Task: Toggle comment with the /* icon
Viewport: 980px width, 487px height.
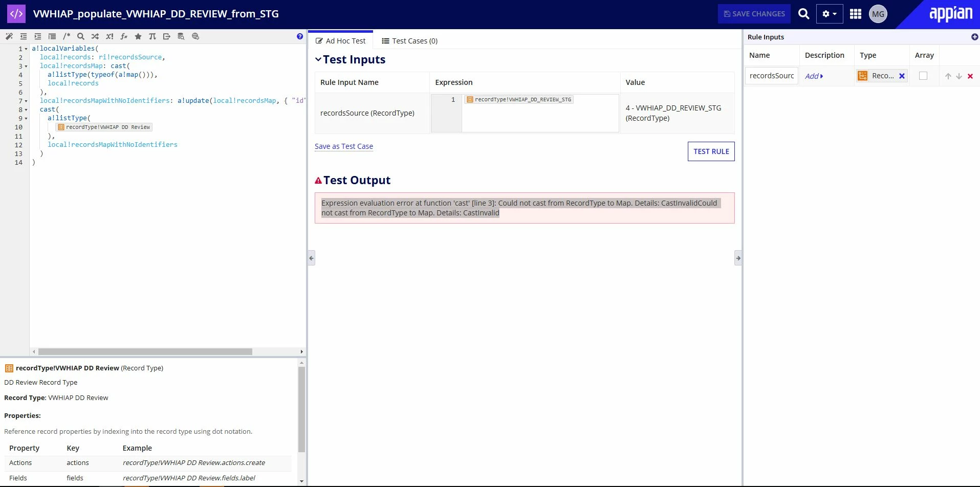Action: [67, 36]
